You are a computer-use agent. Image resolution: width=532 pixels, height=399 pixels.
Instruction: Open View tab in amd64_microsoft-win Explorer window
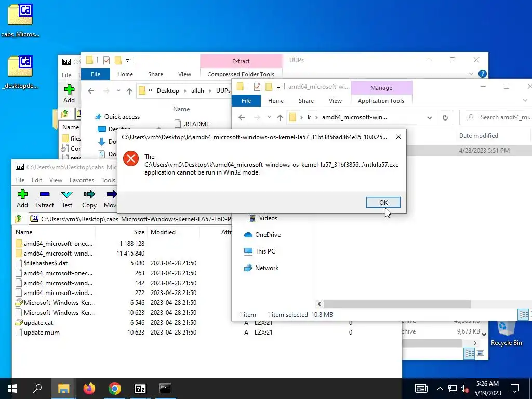tap(335, 101)
